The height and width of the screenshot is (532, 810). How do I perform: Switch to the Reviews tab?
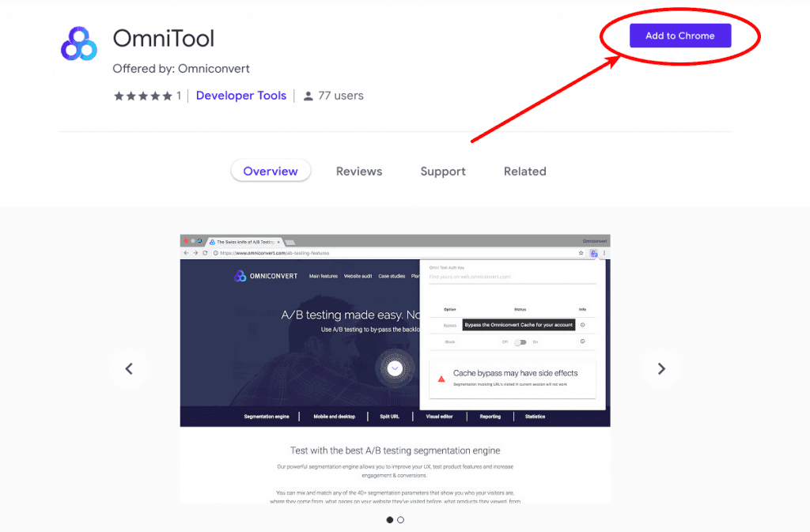click(x=358, y=172)
